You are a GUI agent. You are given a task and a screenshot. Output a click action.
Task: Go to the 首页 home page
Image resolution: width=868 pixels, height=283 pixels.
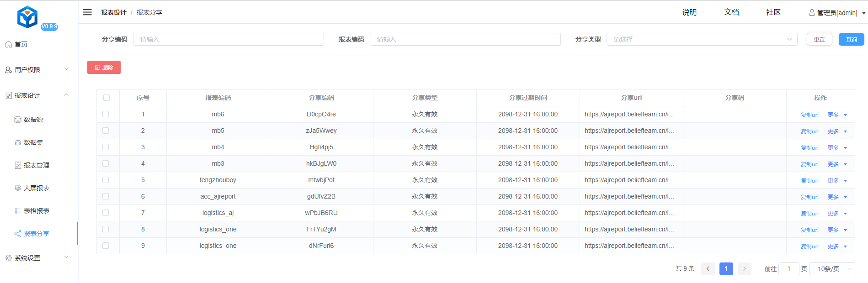pos(21,44)
